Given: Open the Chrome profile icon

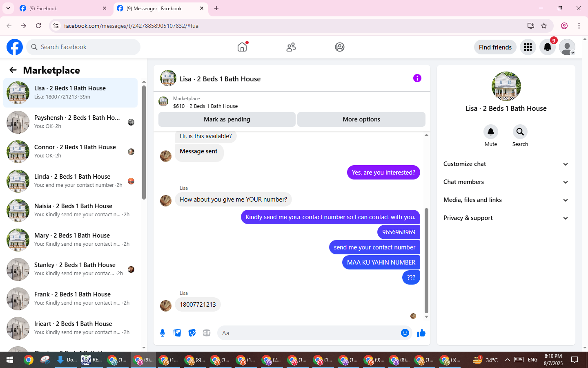Looking at the screenshot, I should point(564,26).
